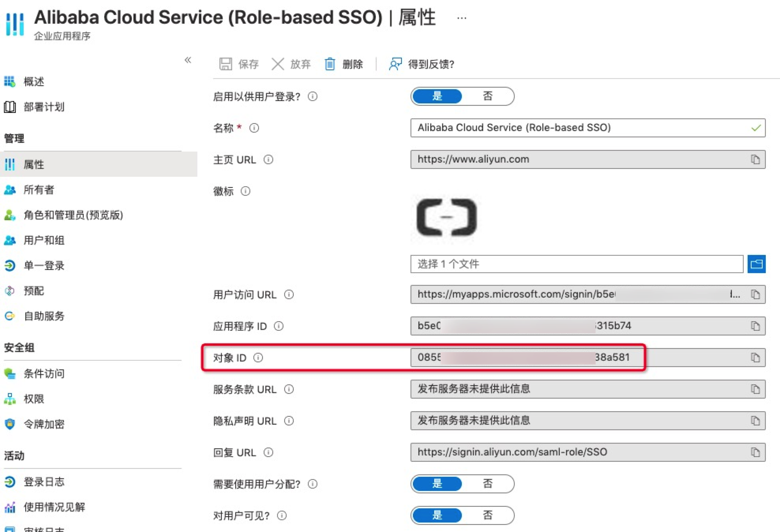Open 用户和组 in the sidebar
This screenshot has width=780, height=532.
click(x=34, y=240)
